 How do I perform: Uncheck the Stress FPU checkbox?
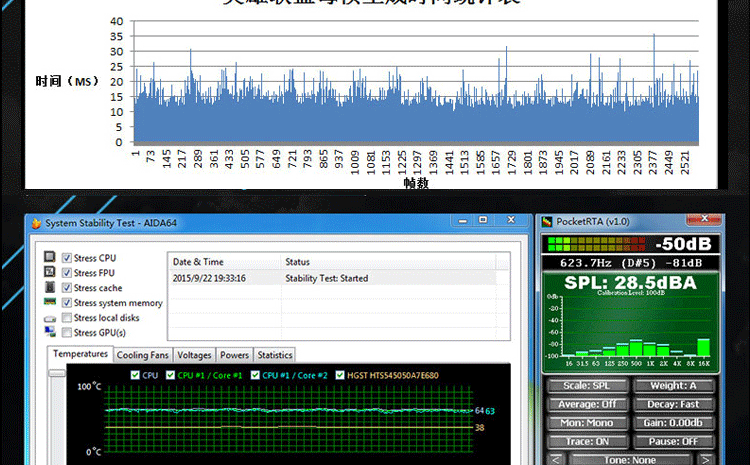point(67,273)
